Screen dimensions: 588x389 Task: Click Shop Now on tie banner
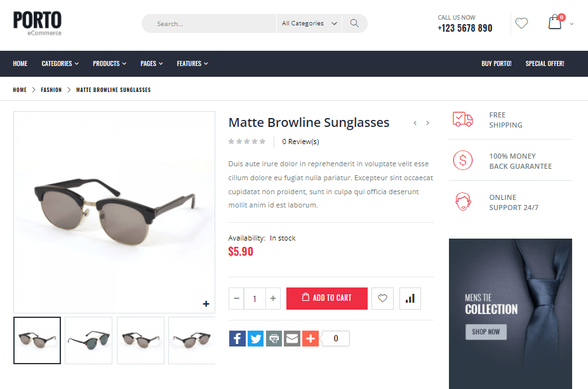coord(486,332)
